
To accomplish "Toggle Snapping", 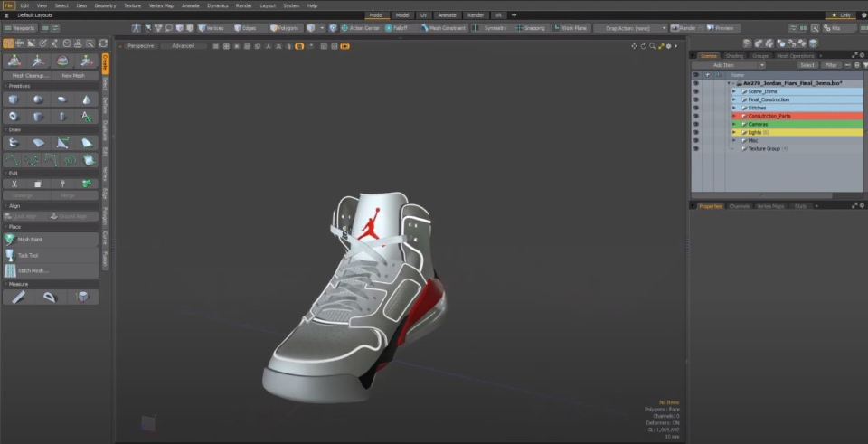I will pos(531,28).
